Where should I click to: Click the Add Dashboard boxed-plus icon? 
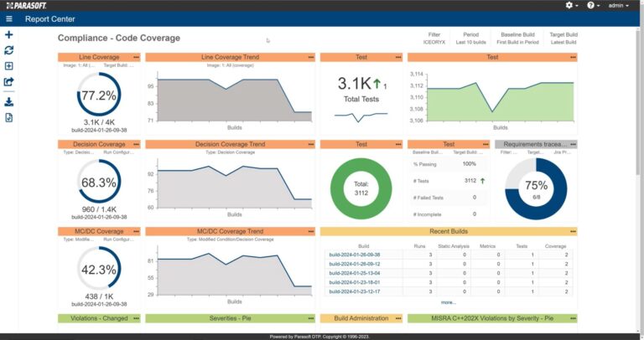[x=8, y=66]
